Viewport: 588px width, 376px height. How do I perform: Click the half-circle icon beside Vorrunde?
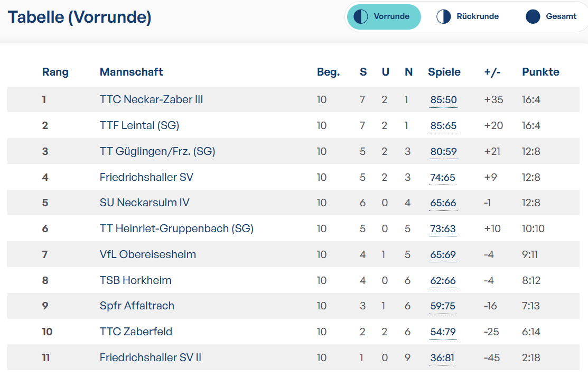361,16
